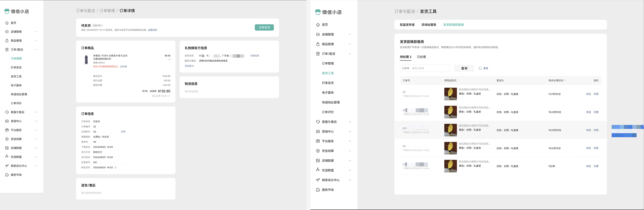Click 服务市场 icon in 发货工具 sidebar
The image size is (644, 210).
click(318, 190)
